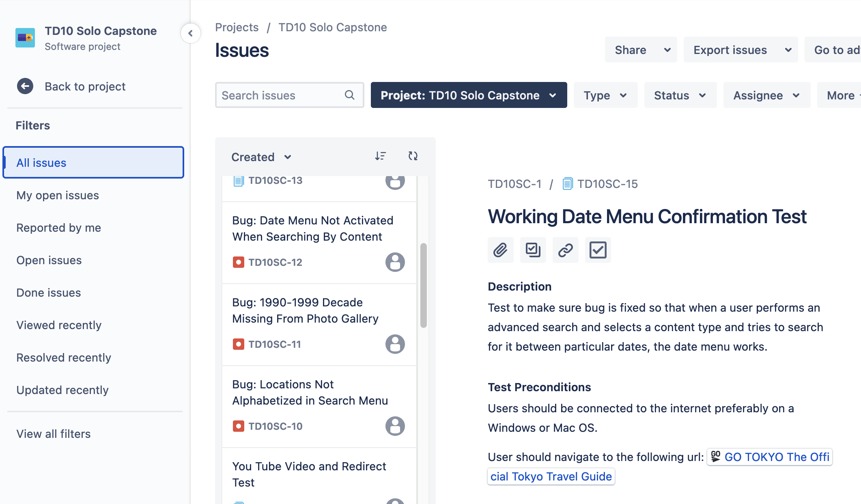Open the Created sort dropdown
This screenshot has width=861, height=504.
261,157
